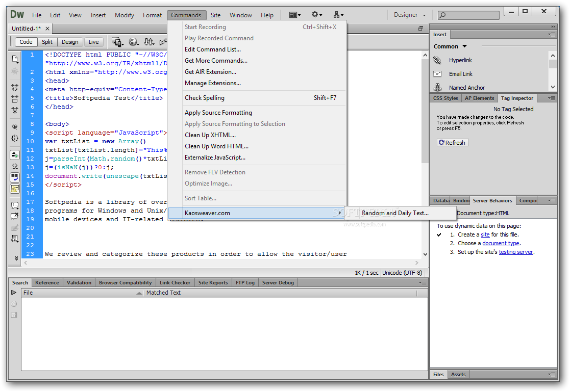Toggle Line Numbers in coding toolbar
The width and height of the screenshot is (570, 392).
(14, 155)
